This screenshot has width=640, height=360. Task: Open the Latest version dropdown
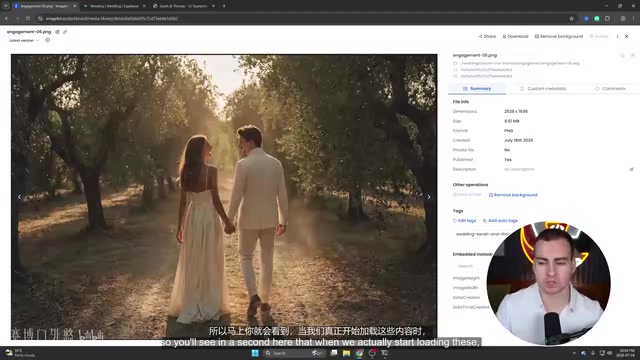point(24,40)
